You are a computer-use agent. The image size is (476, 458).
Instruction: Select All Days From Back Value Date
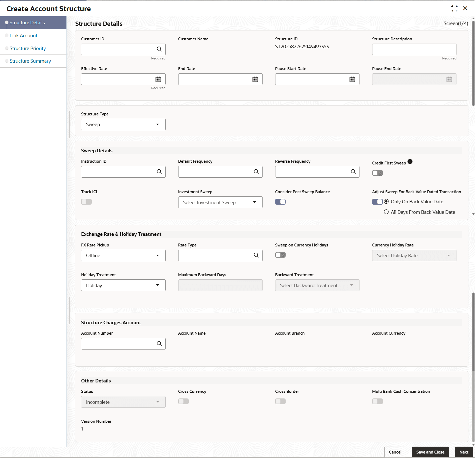386,212
